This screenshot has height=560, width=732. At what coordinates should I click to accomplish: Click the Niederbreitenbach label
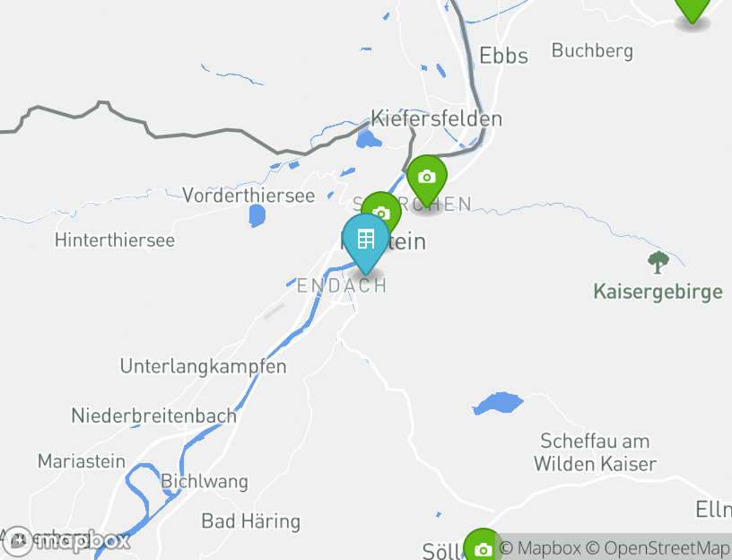154,416
